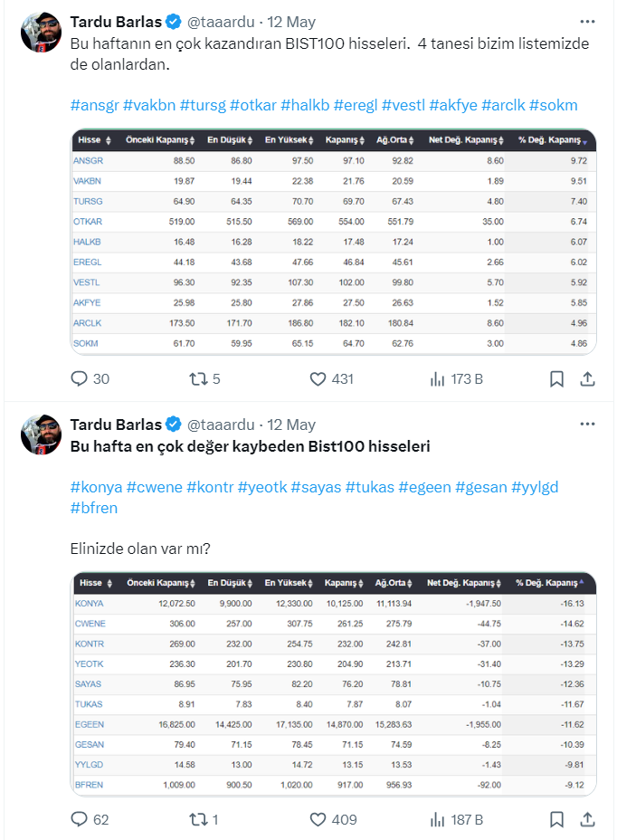617x840 pixels.
Task: Reply to the top BIST100 gainers tweet
Action: point(80,378)
